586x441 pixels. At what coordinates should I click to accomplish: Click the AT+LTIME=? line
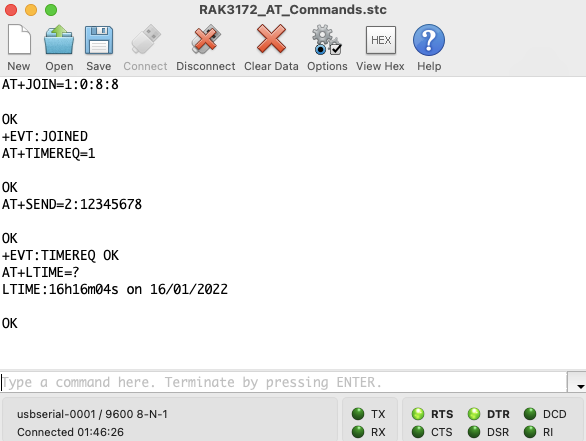41,272
